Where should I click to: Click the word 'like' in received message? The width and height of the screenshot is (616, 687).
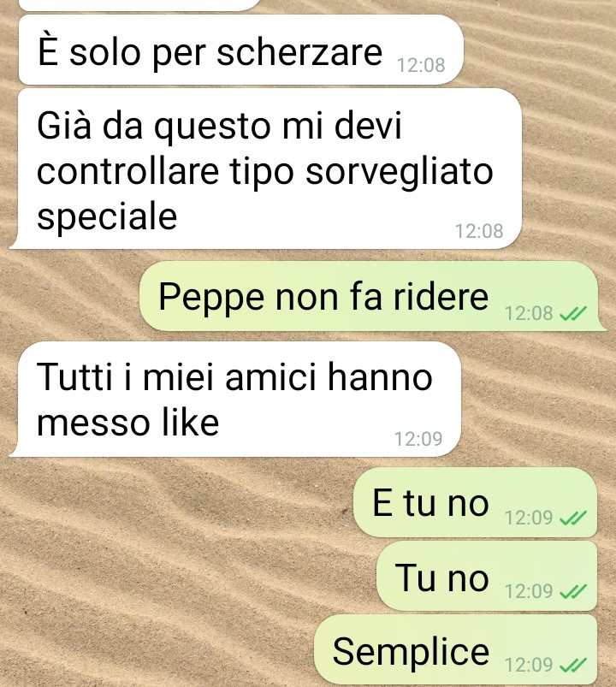tap(190, 423)
